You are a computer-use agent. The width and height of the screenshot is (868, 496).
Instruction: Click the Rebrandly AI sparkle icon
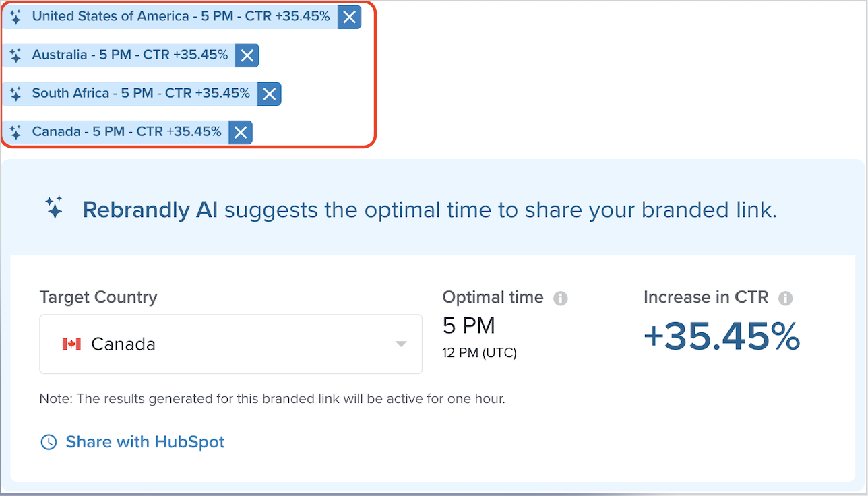click(x=55, y=208)
